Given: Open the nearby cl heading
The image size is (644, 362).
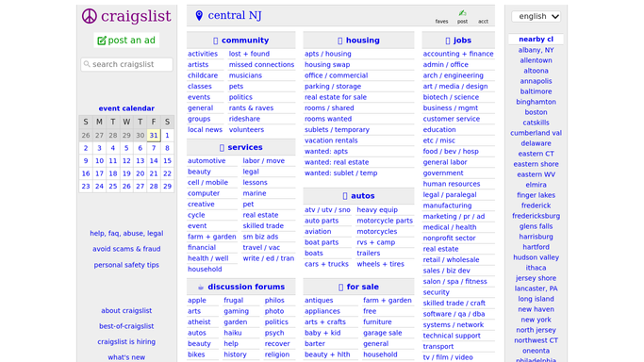Looking at the screenshot, I should pos(536,40).
